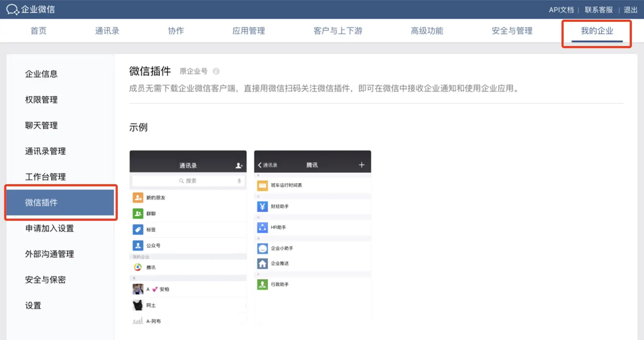
Task: Open the 客户与上下游 tab
Action: (338, 31)
